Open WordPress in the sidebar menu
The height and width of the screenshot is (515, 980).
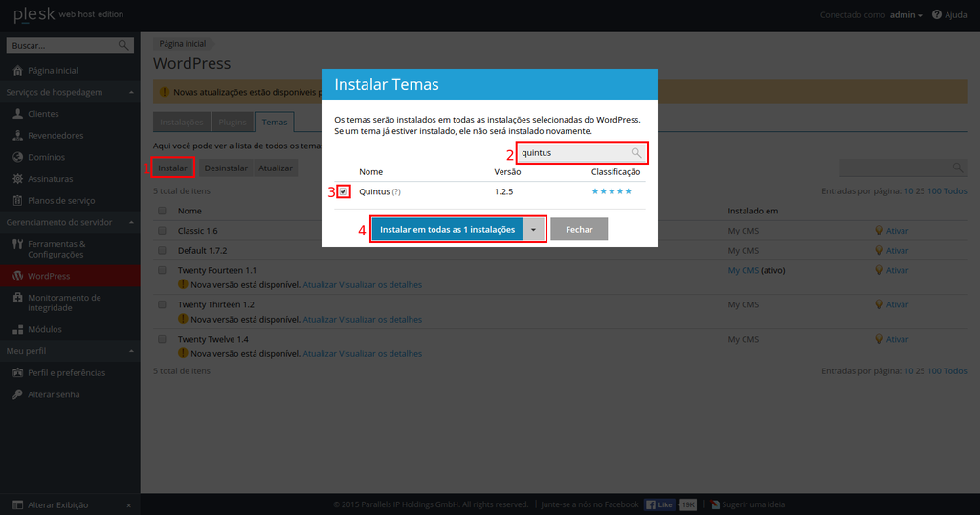point(48,276)
